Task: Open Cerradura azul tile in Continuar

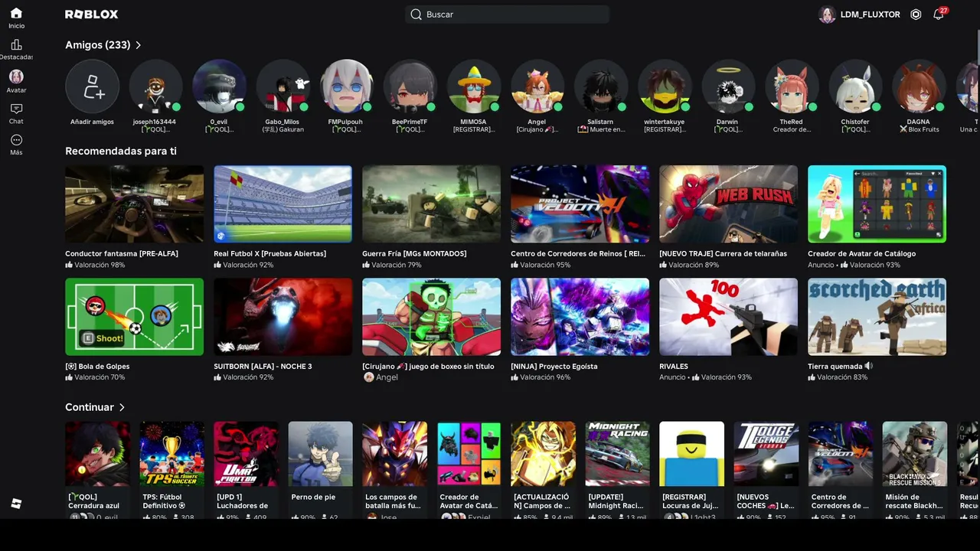Action: pos(97,470)
